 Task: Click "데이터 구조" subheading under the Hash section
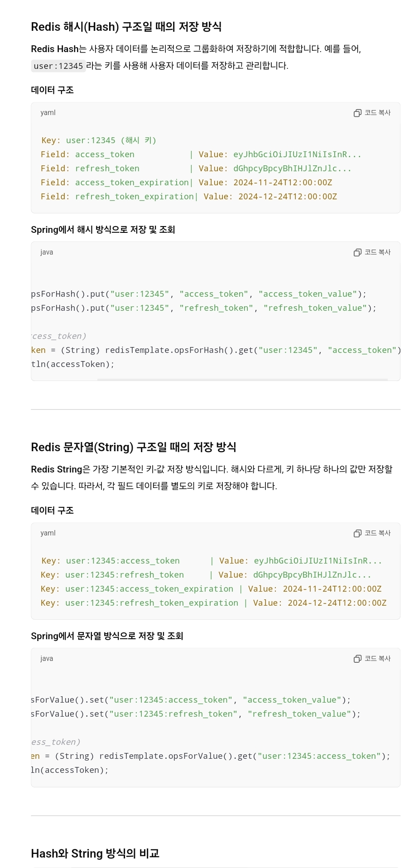[52, 90]
